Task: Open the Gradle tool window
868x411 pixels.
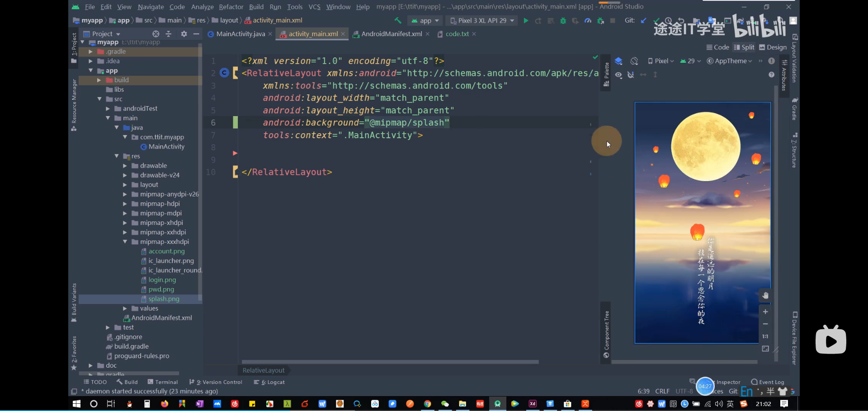Action: pos(795,108)
